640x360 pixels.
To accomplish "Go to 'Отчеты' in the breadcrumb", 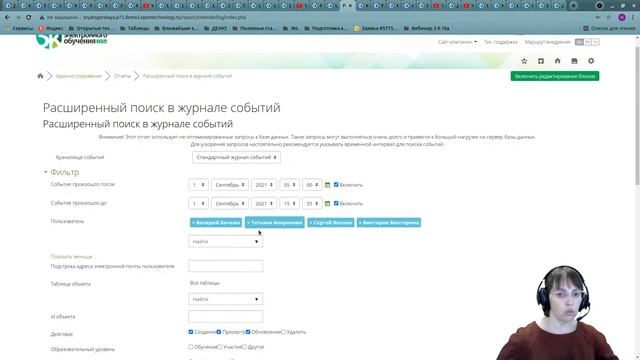I will 122,76.
